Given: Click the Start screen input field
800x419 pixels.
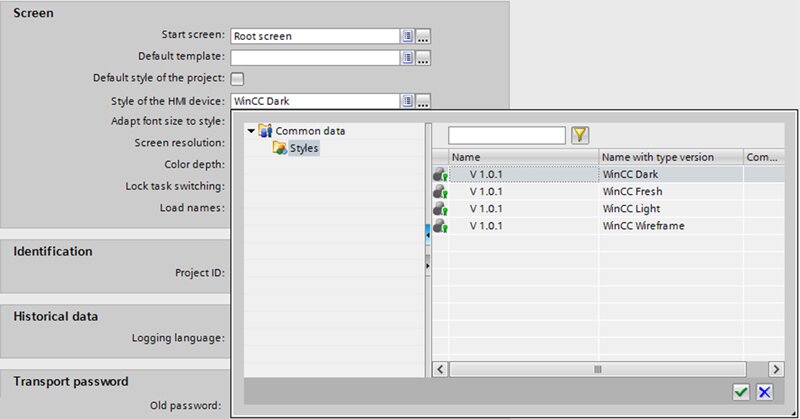Looking at the screenshot, I should [x=315, y=36].
